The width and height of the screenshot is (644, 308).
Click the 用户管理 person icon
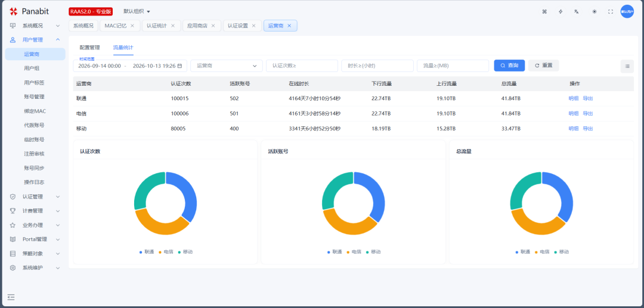[13, 40]
